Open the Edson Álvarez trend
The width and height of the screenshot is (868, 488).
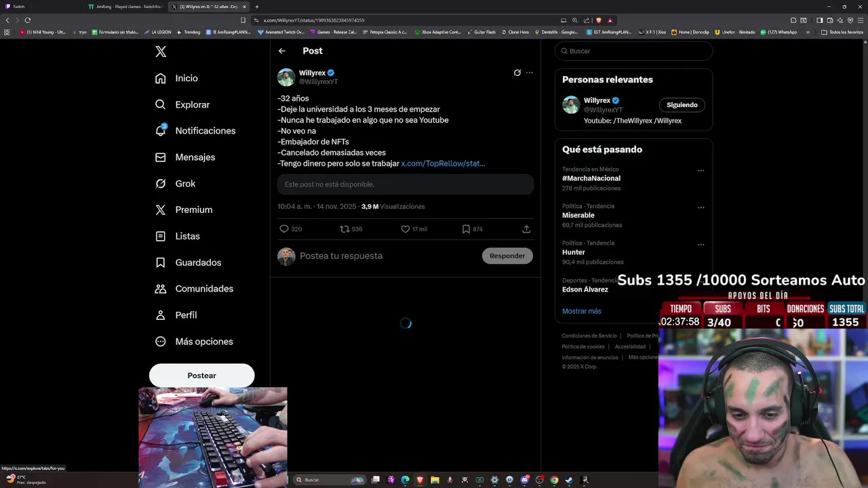coord(585,289)
